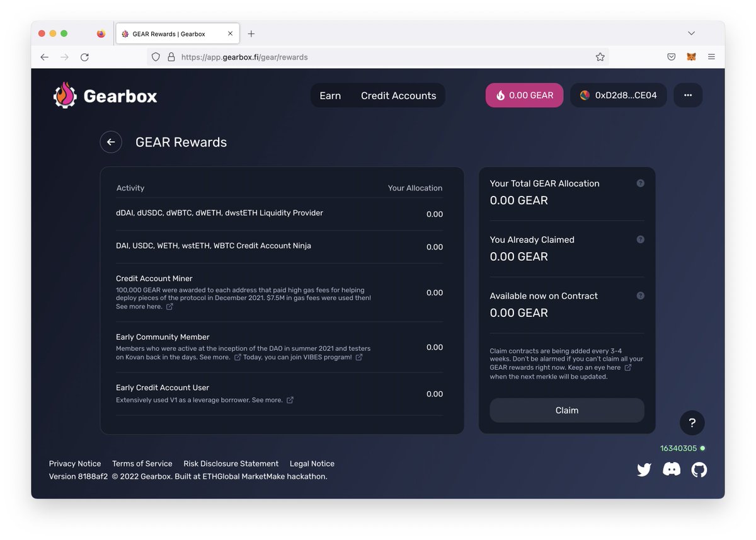Open 'Keep an eye here' external link icon
Image resolution: width=756 pixels, height=540 pixels.
click(x=627, y=367)
